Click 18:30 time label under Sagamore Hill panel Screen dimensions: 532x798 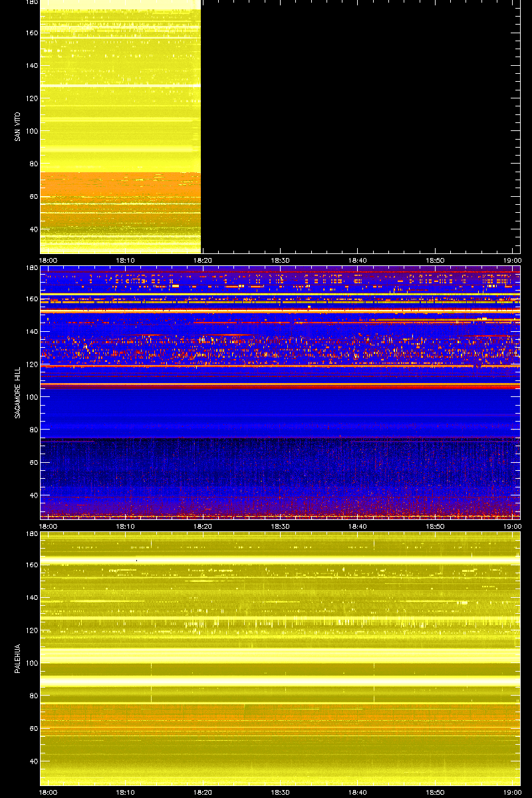[x=281, y=526]
